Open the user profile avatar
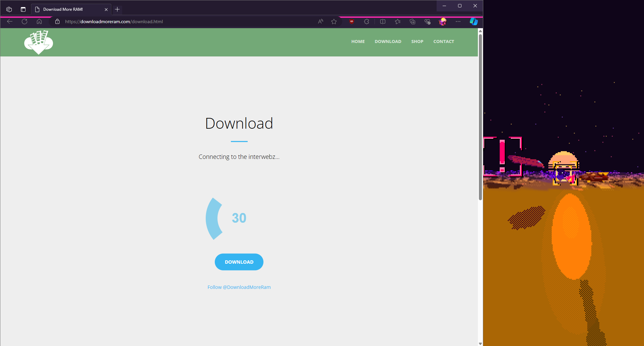644x346 pixels. point(443,21)
